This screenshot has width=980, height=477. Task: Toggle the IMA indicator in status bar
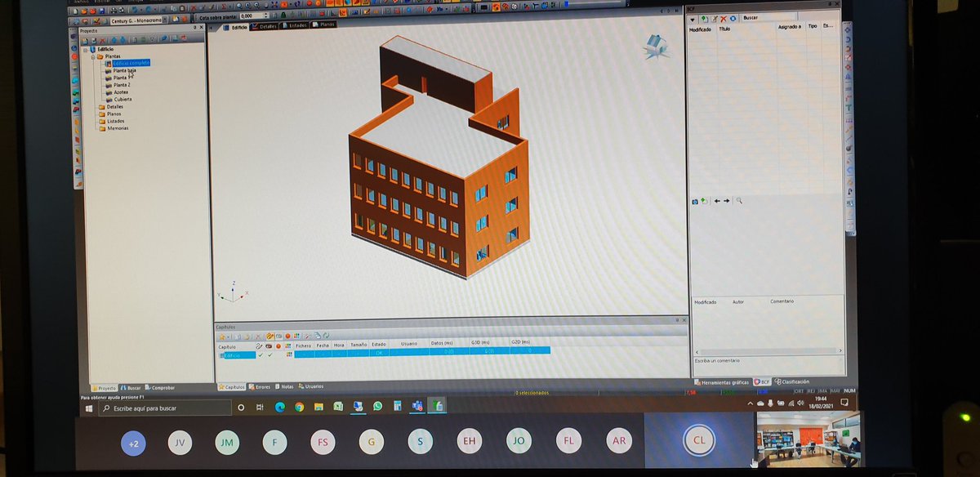[x=822, y=391]
